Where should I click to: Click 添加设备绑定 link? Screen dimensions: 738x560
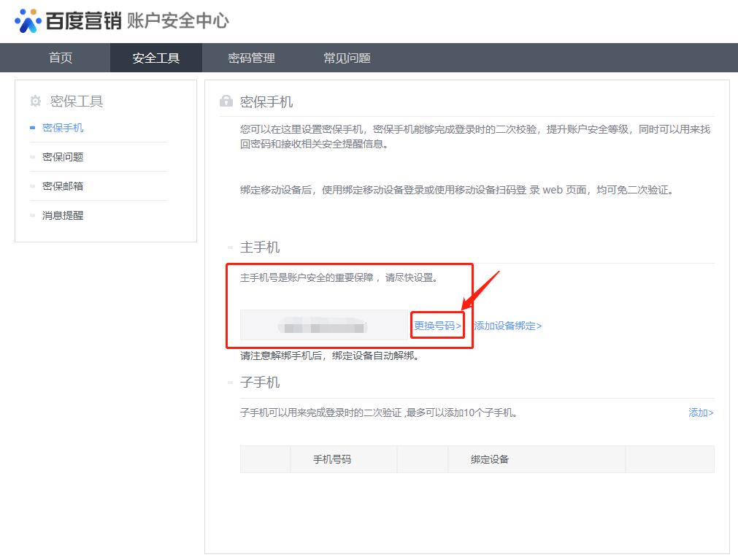pyautogui.click(x=509, y=324)
